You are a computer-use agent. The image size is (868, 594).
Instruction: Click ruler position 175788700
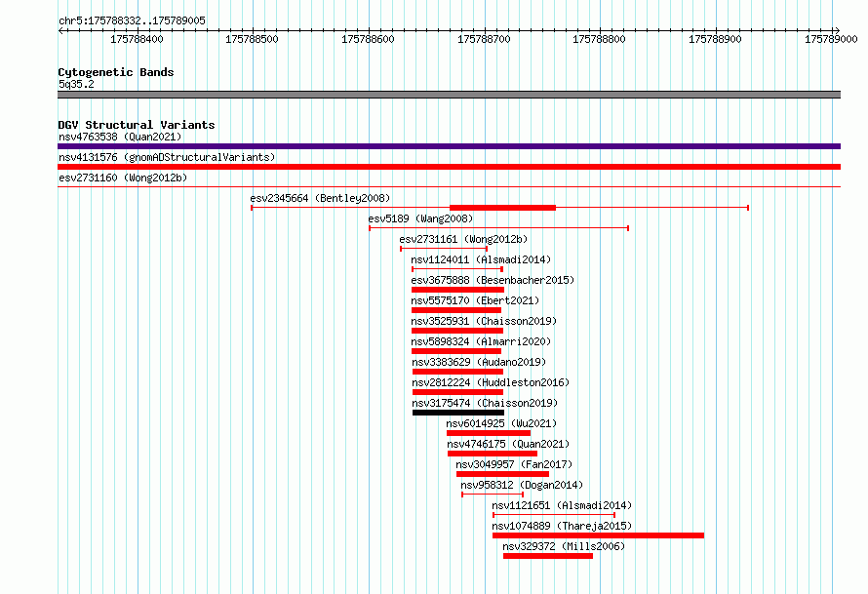pyautogui.click(x=484, y=39)
